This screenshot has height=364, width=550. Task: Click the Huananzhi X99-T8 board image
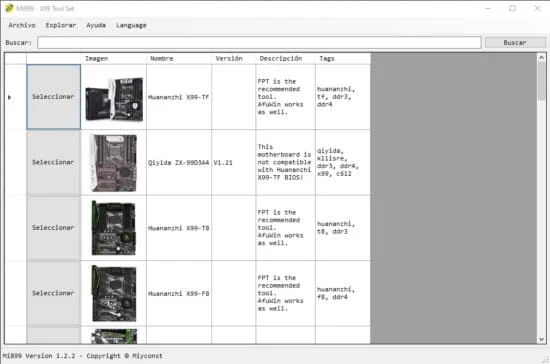(113, 228)
